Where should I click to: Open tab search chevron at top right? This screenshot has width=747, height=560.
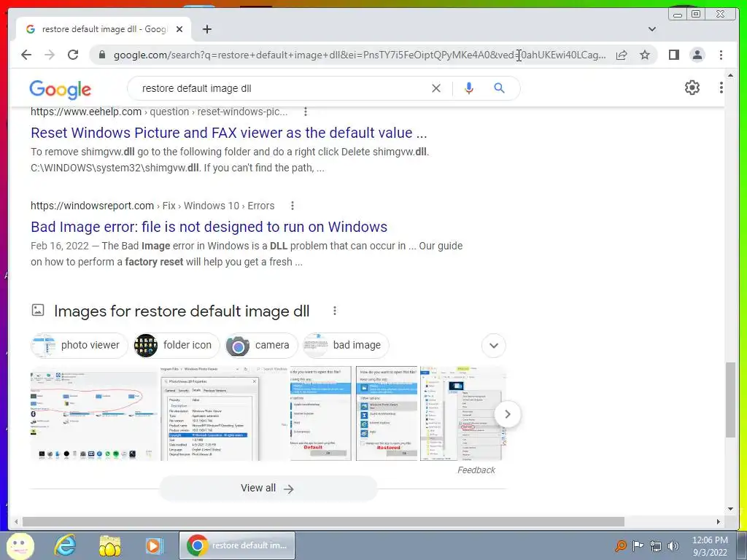[x=651, y=29]
